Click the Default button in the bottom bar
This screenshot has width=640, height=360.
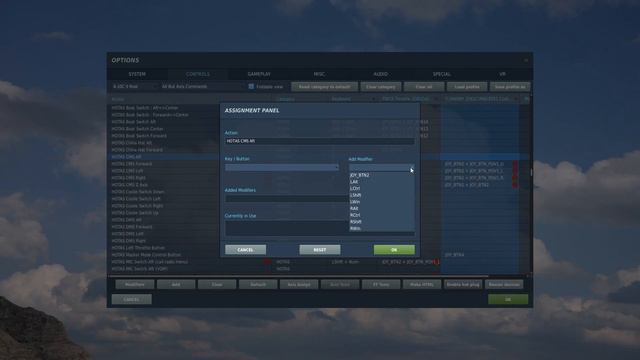pyautogui.click(x=258, y=284)
